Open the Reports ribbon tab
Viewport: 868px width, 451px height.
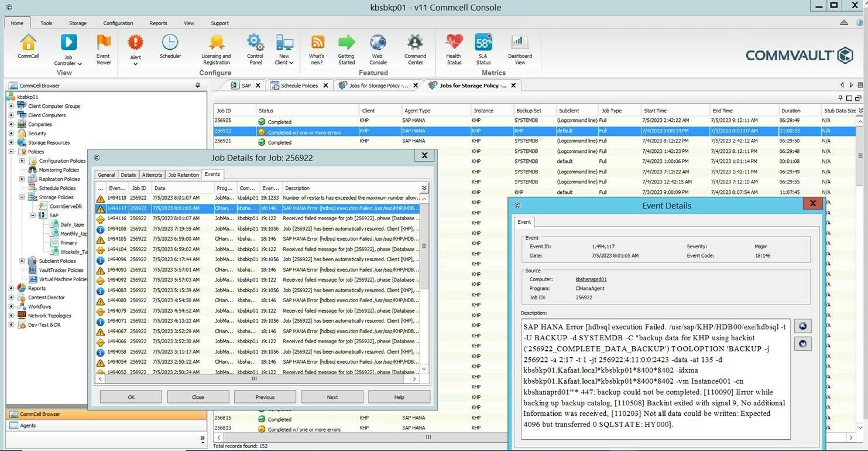tap(158, 23)
